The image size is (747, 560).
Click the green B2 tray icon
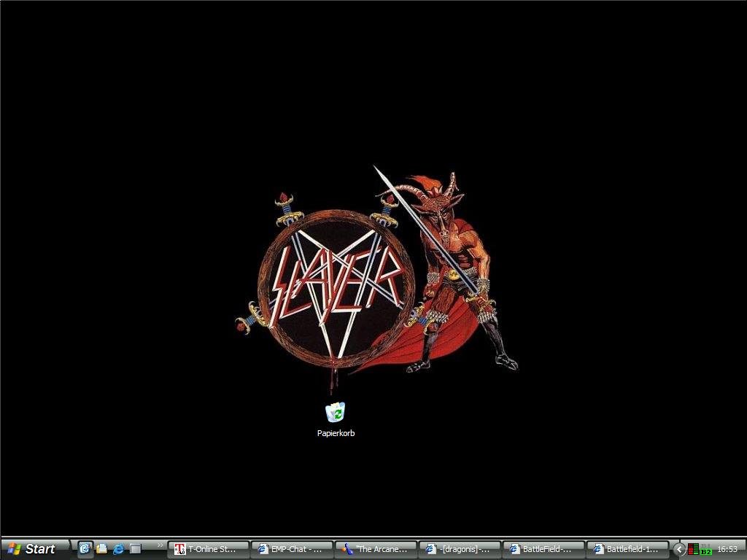click(706, 551)
